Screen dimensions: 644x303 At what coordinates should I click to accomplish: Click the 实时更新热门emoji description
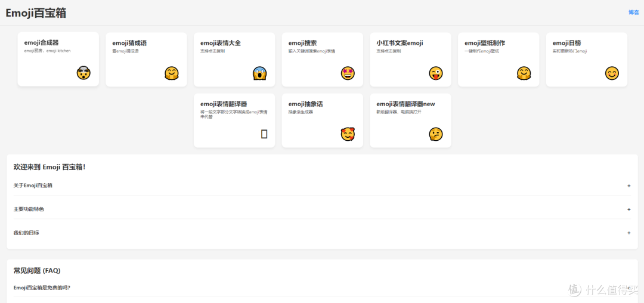(x=569, y=51)
